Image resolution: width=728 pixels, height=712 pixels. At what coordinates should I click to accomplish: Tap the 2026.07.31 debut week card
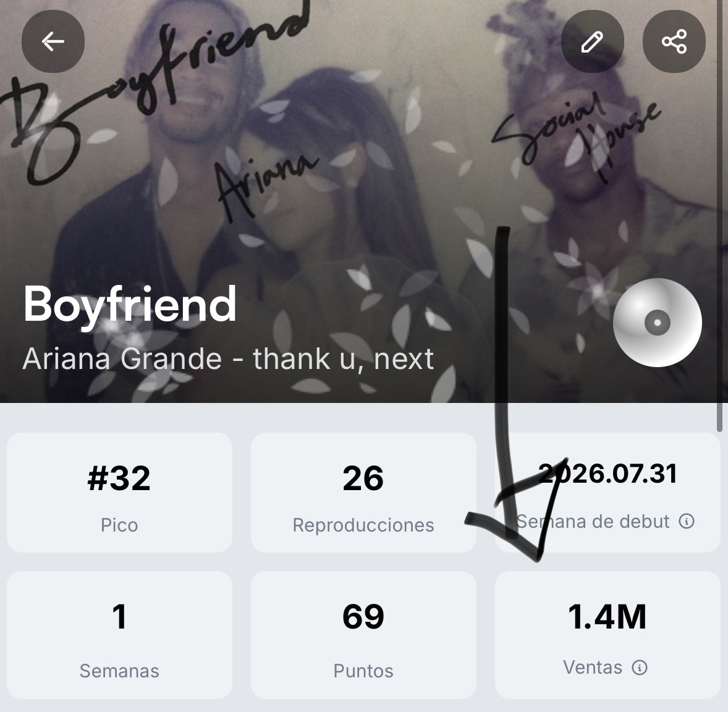(x=607, y=493)
